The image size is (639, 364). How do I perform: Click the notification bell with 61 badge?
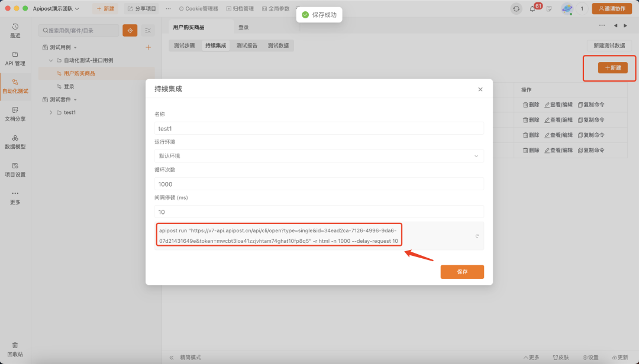point(534,8)
